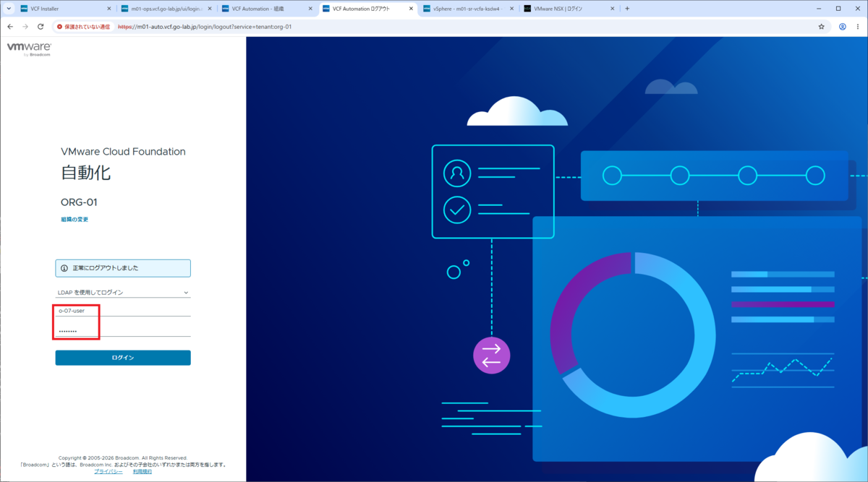Close the m01-ops.vcf.go-lab.jp tab
The image size is (868, 482).
(x=209, y=9)
